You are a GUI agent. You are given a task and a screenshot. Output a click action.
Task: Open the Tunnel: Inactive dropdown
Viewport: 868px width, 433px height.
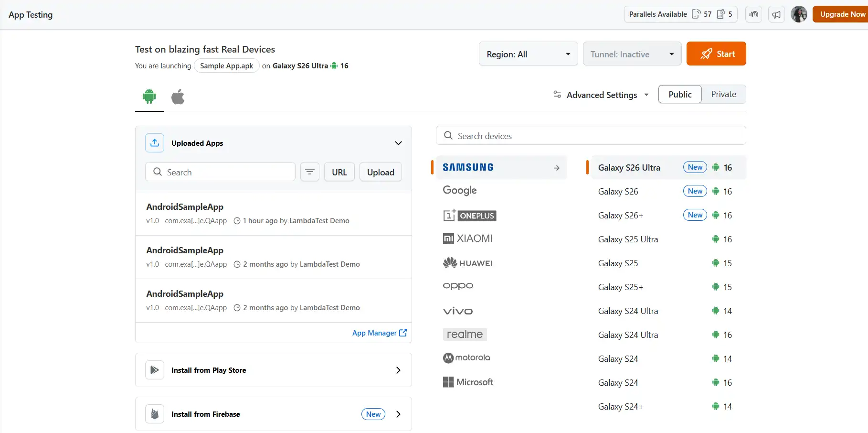pyautogui.click(x=632, y=54)
